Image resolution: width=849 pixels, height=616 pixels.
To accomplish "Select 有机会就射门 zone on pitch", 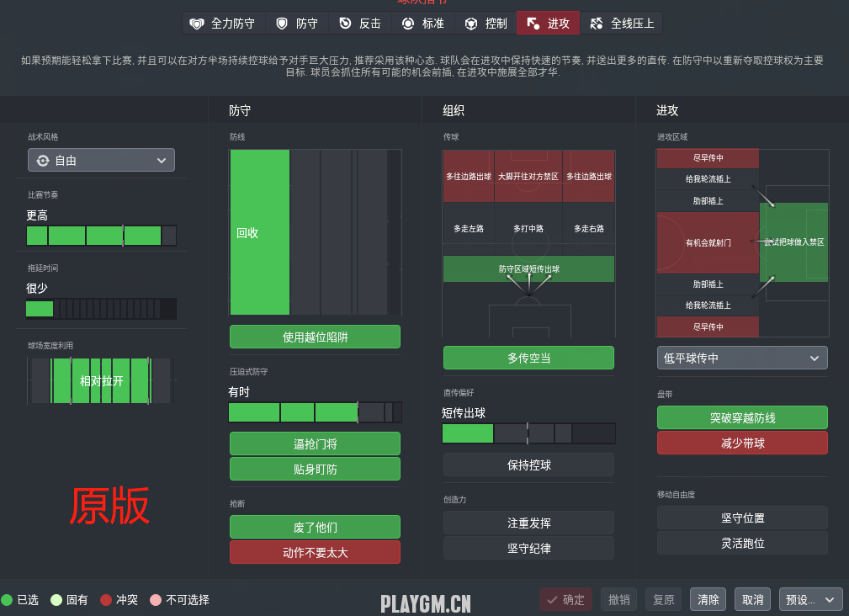I will 707,242.
